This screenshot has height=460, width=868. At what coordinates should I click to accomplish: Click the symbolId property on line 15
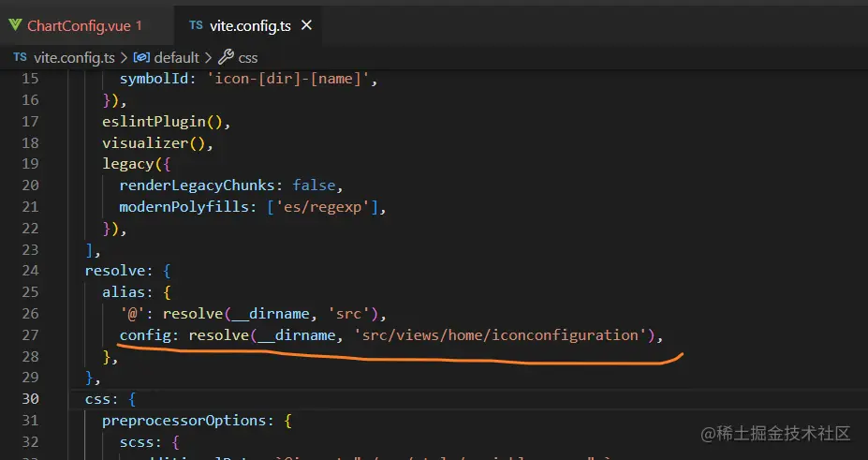pos(154,79)
